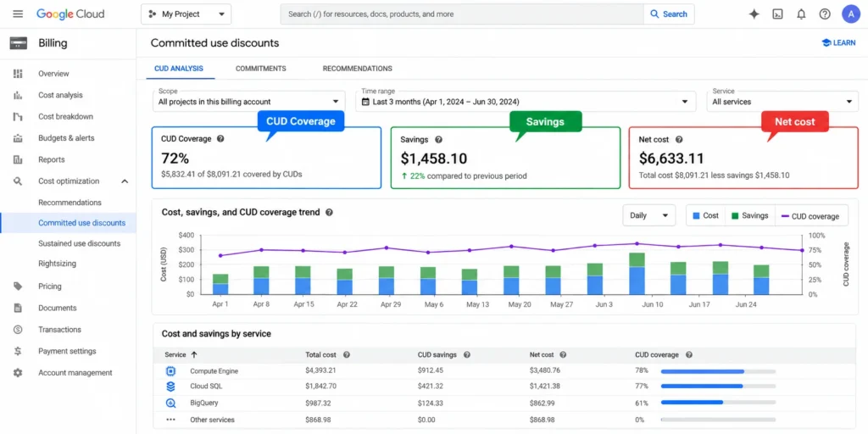Open the Time range dropdown

point(526,102)
